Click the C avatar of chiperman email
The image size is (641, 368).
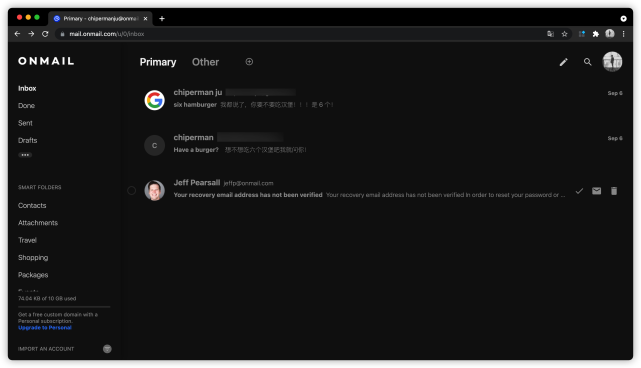point(155,146)
